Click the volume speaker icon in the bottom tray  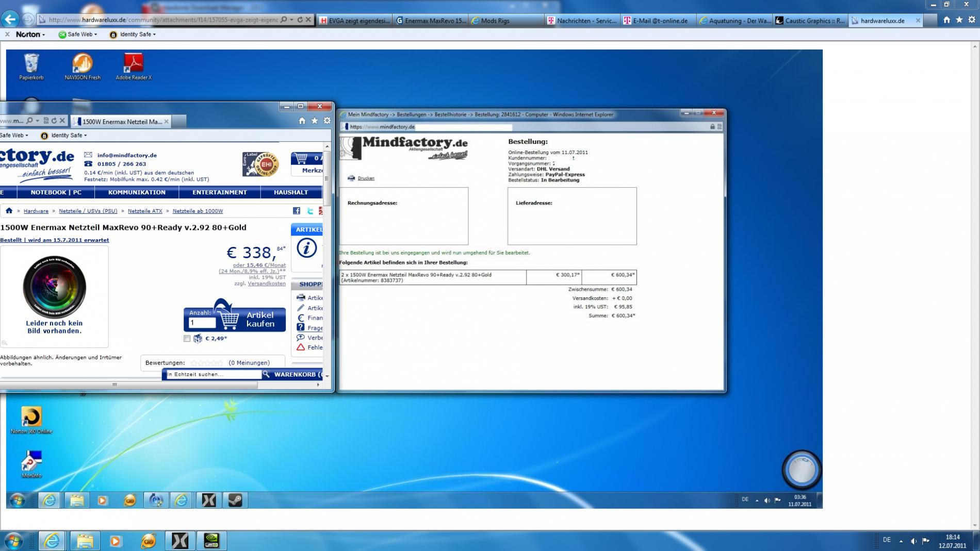coord(913,541)
